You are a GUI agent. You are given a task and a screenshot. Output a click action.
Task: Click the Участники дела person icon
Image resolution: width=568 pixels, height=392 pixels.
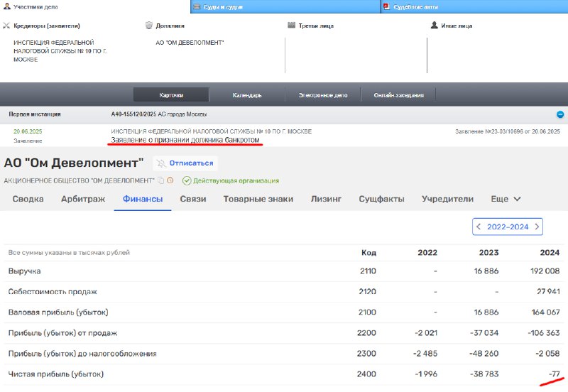click(x=7, y=6)
